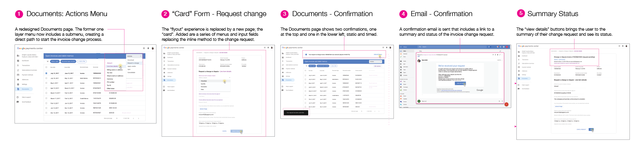
Task: Step 2 mockup: click notifications bell icon
Action: click(268, 48)
